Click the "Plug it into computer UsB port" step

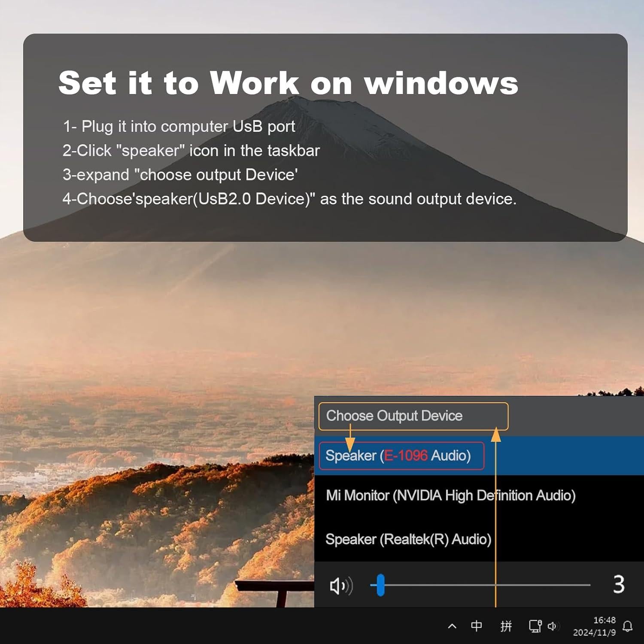(x=179, y=127)
